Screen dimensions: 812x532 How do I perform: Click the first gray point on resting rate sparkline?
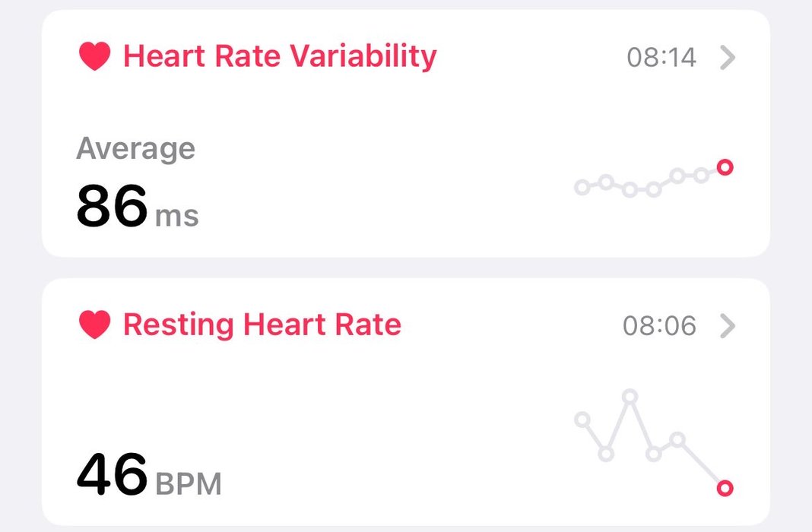[582, 419]
